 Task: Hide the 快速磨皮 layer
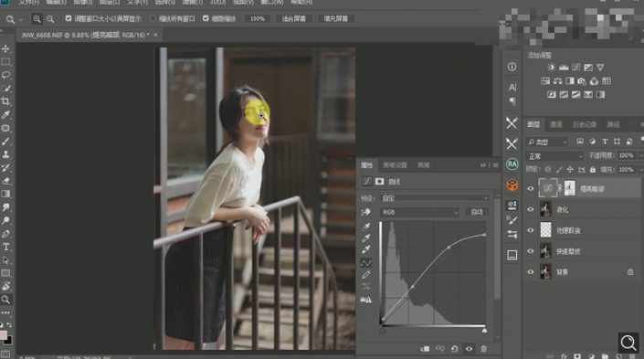pos(531,251)
